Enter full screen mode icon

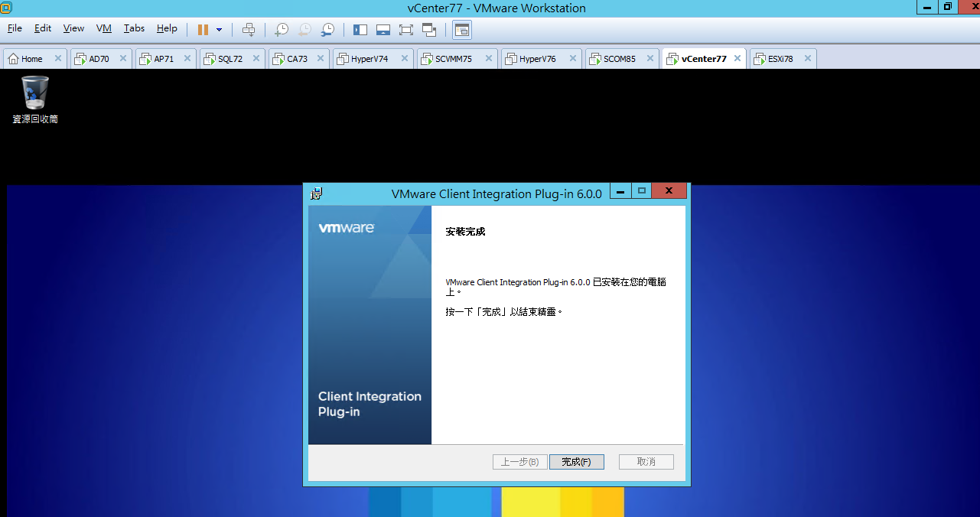[x=406, y=30]
